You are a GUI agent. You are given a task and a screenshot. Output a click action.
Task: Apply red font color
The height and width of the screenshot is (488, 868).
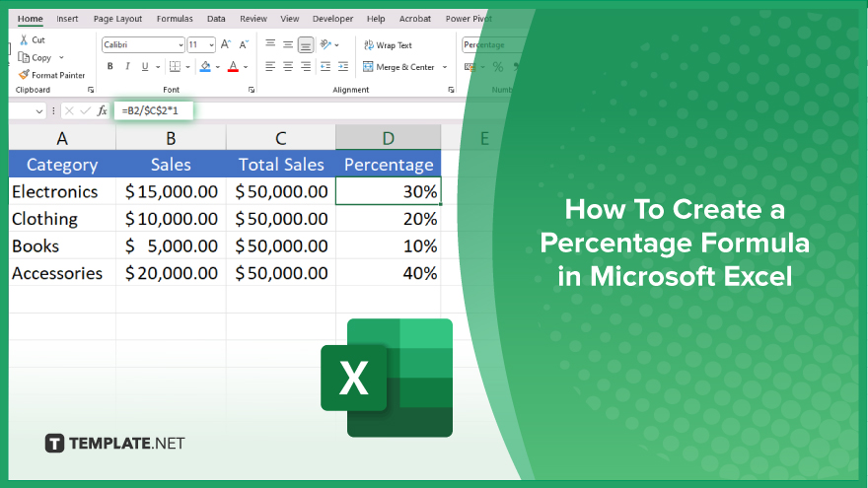coord(233,66)
